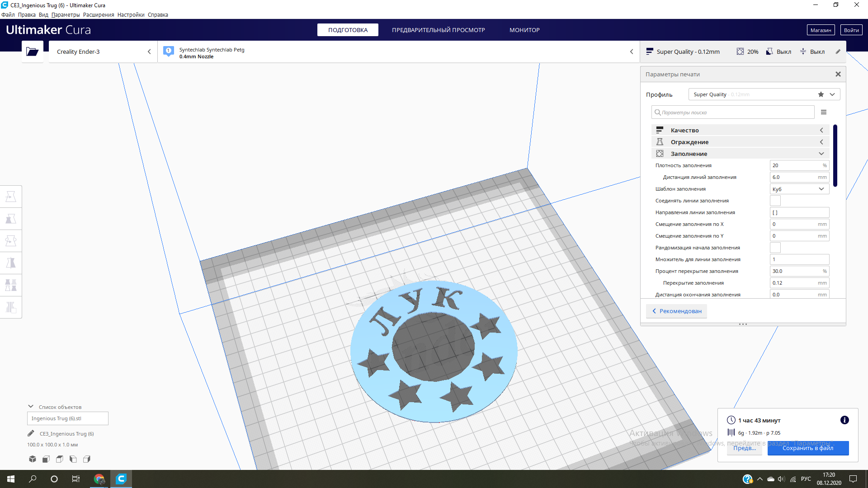This screenshot has height=488, width=868.
Task: Select the Rotate tool in left toolbar
Action: (x=11, y=241)
